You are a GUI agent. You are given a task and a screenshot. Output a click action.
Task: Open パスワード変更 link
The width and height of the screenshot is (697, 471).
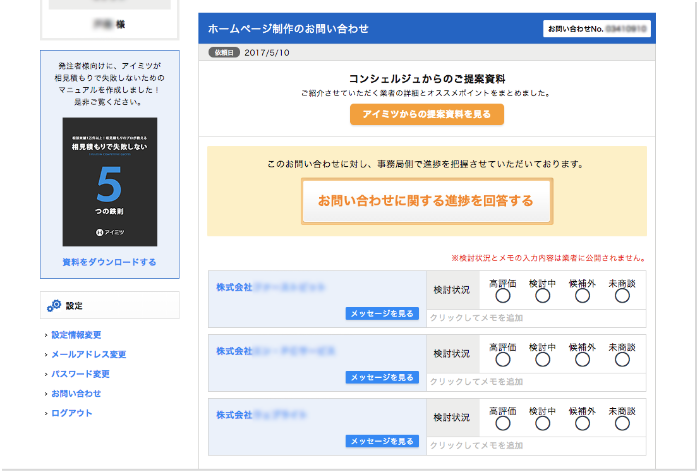(x=80, y=374)
